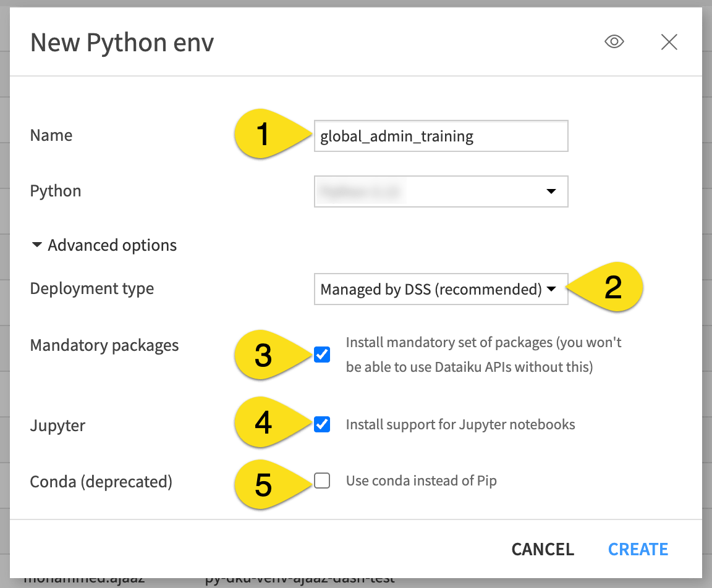The width and height of the screenshot is (712, 588).
Task: Close the New Python env dialog
Action: 669,42
